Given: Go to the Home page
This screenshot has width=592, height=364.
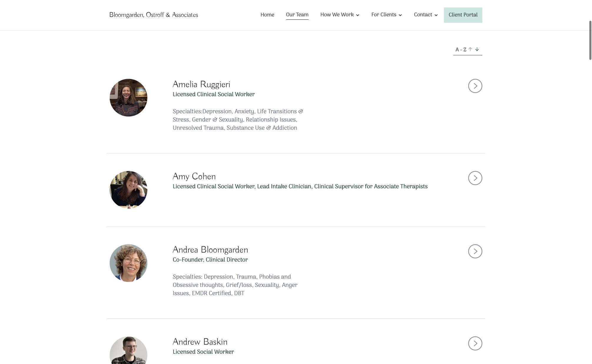Looking at the screenshot, I should (267, 15).
